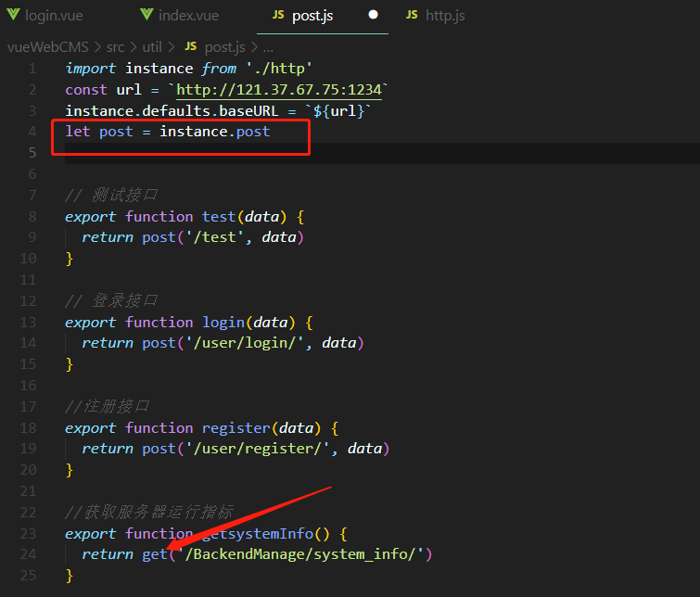Click the word 'import' on line 1
The width and height of the screenshot is (700, 597).
coord(91,69)
